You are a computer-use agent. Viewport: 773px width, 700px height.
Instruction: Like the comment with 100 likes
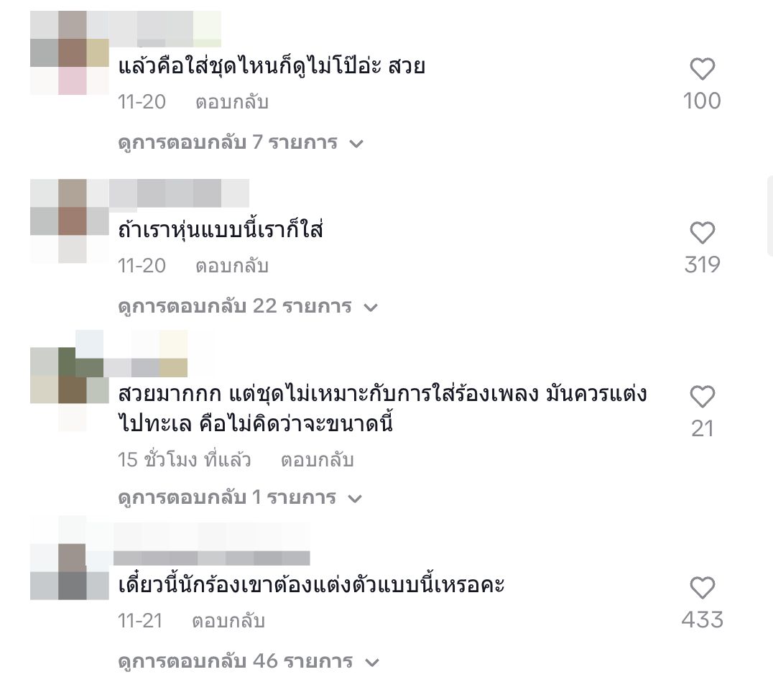point(702,68)
